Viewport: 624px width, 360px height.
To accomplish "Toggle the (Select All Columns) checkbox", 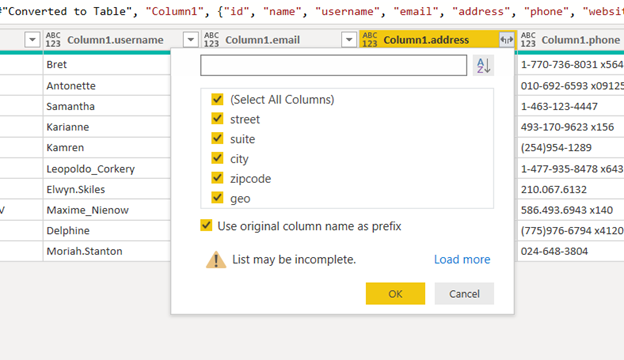I will (217, 99).
